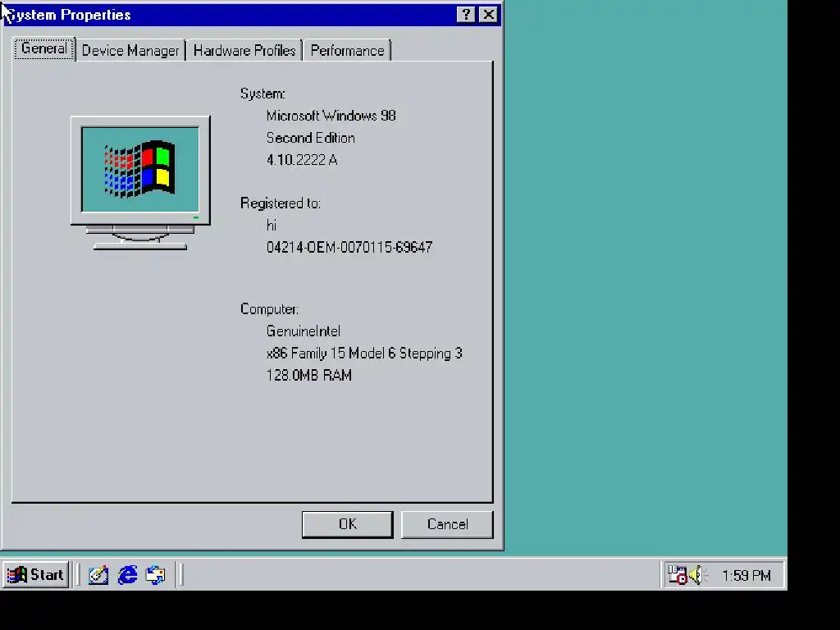Open the Task Scheduler tray icon
840x630 pixels.
(x=677, y=575)
